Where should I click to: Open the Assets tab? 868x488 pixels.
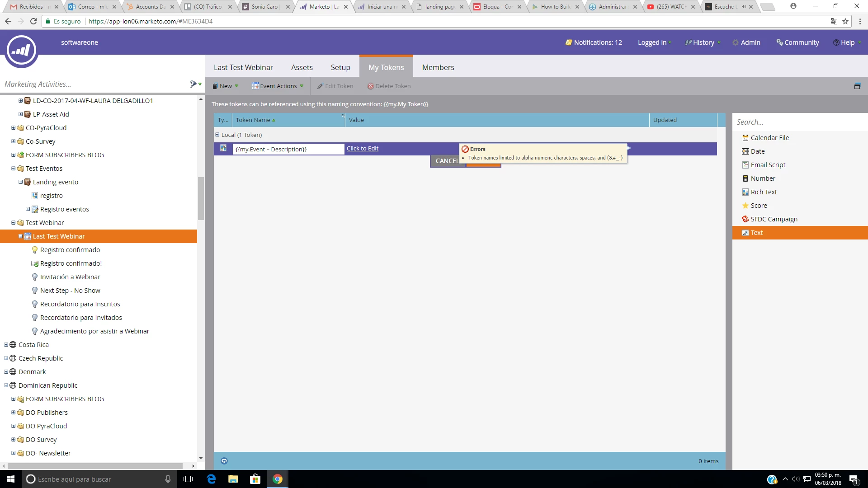click(302, 67)
